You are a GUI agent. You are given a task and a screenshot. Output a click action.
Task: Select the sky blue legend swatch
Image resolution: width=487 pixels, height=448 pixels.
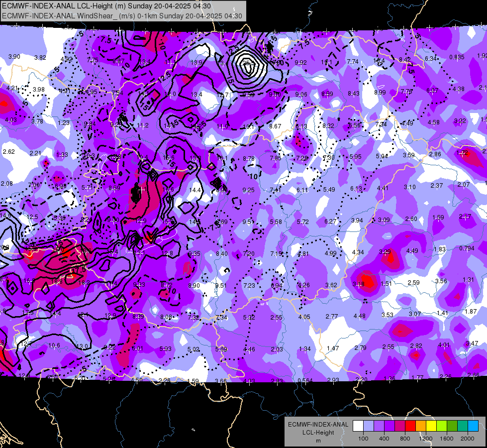pos(473,426)
